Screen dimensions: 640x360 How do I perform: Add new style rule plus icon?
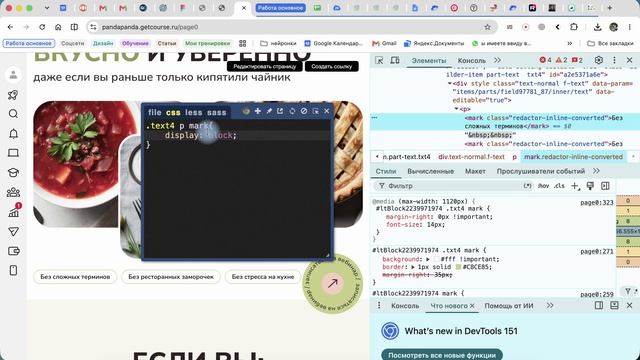coord(575,186)
